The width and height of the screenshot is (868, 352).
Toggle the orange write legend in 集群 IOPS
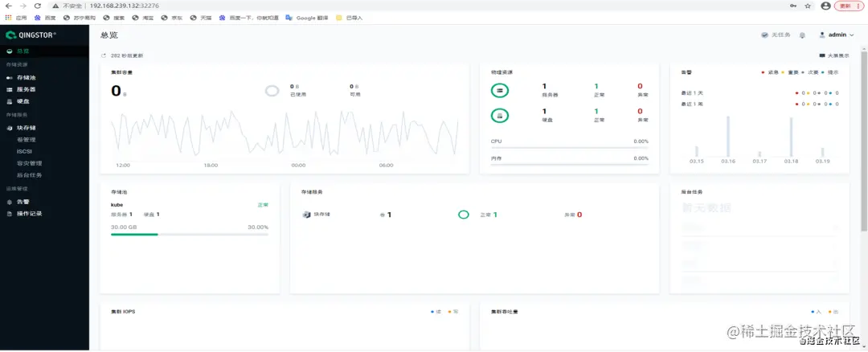(x=452, y=312)
